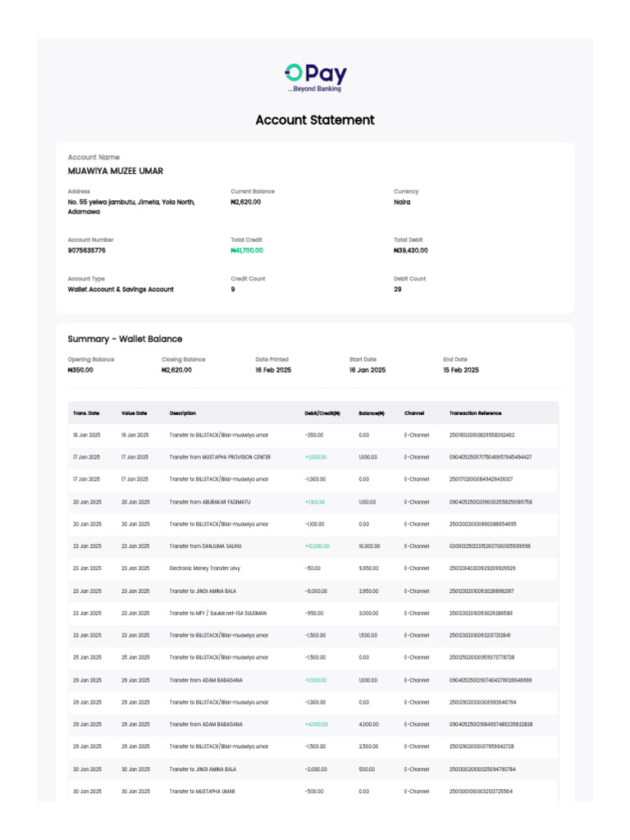Image resolution: width=630 pixels, height=840 pixels.
Task: Click the End Date value 15 Feb 2025
Action: 461,370
